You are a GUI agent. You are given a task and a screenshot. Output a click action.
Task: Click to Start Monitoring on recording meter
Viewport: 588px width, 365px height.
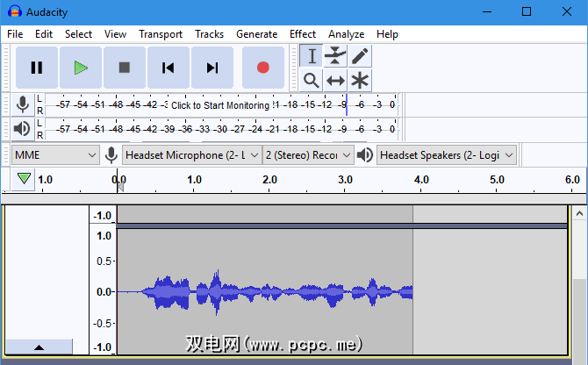pyautogui.click(x=220, y=105)
